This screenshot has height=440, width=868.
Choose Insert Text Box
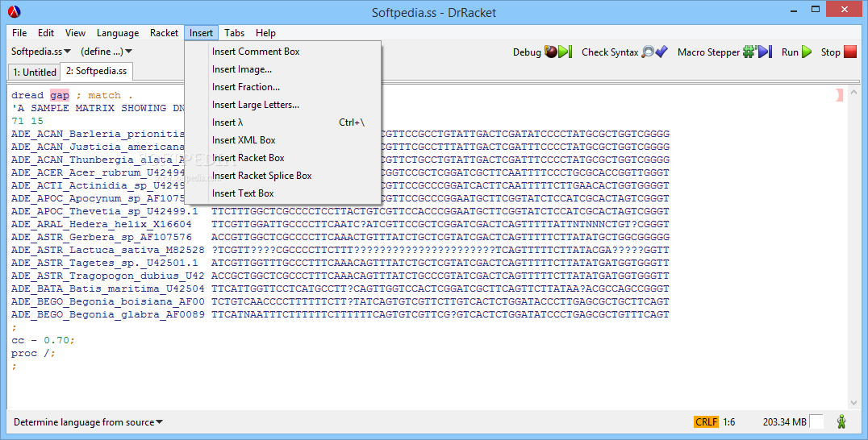(283, 193)
